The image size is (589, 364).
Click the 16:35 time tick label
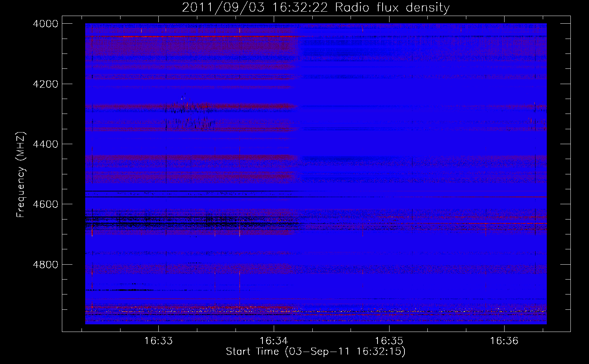[x=389, y=341]
